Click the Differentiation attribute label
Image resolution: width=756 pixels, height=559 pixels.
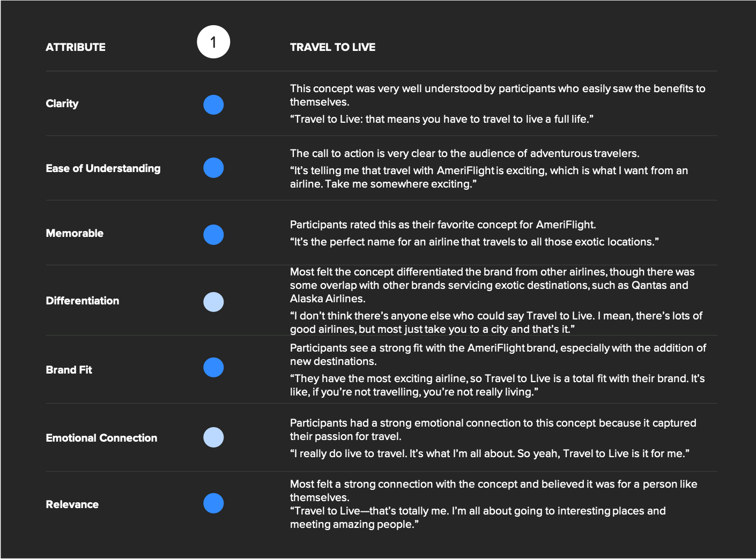point(83,301)
